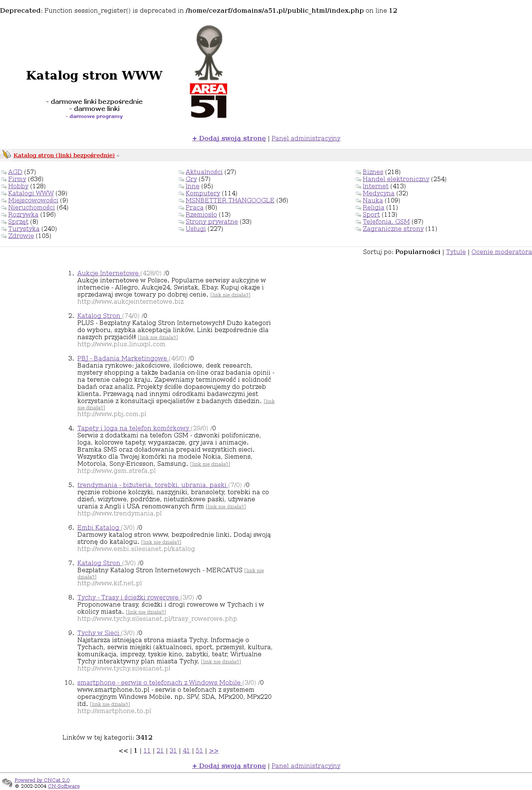Screen dimensions: 532x790
Task: Go to page 11 of results
Action: tap(147, 751)
